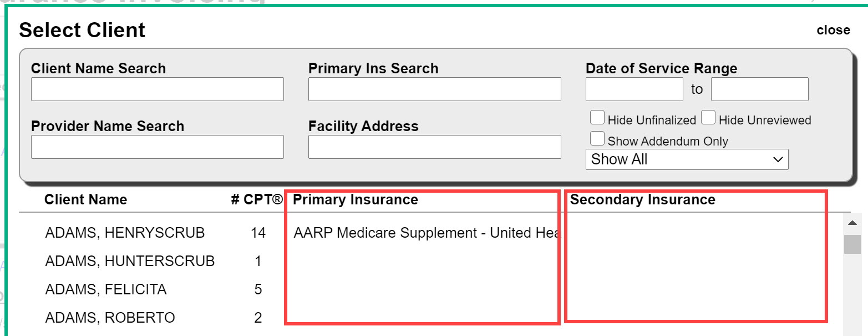Screen dimensions: 868x336
Task: Click the close link in Select Client dialog
Action: pos(833,30)
